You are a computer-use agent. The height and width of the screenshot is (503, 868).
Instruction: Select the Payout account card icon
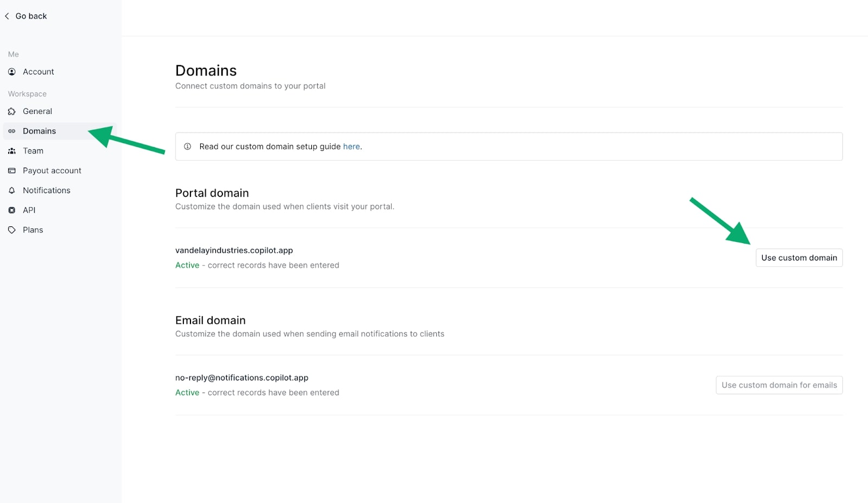point(12,170)
